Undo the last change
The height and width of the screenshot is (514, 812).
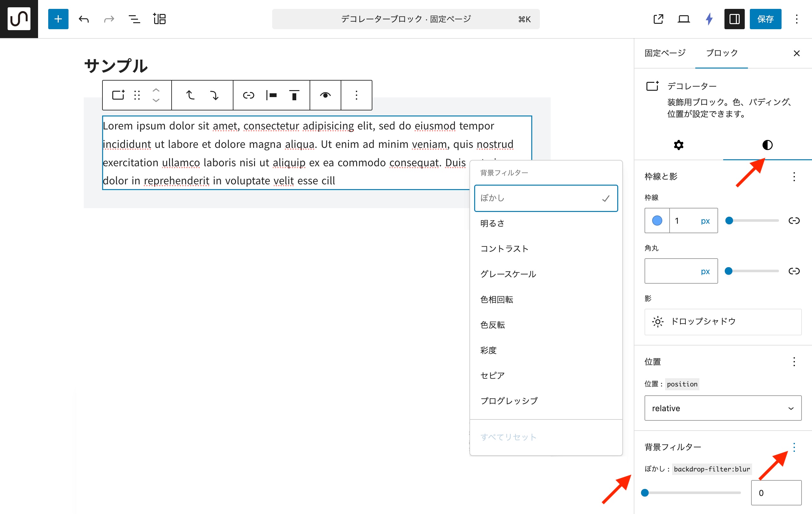point(84,19)
